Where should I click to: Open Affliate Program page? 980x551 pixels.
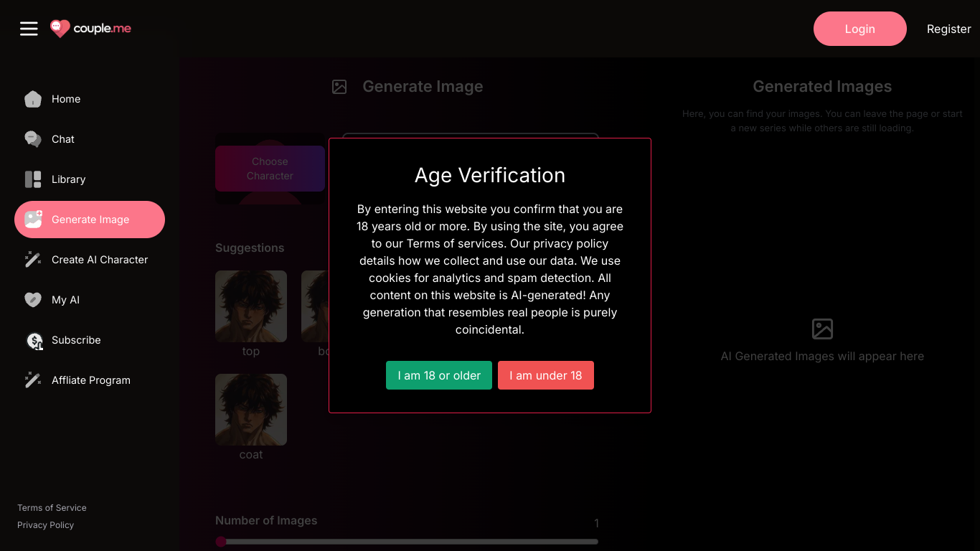point(90,380)
